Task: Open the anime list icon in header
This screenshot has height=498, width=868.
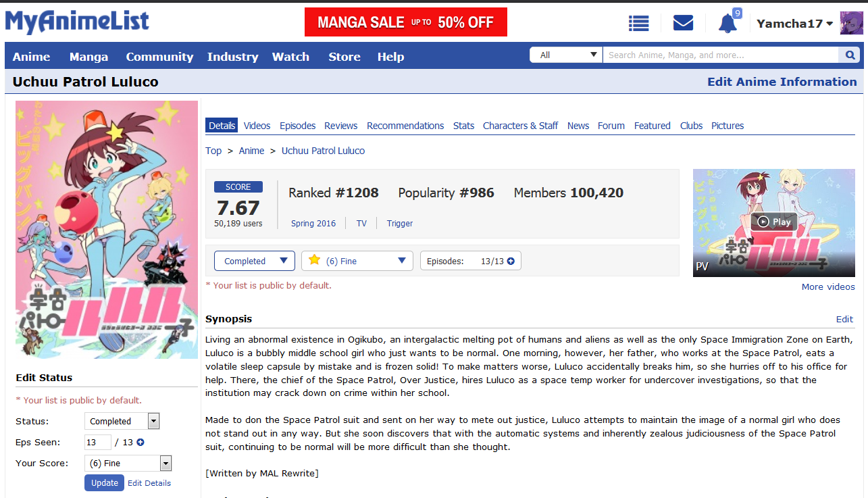Action: (x=638, y=24)
